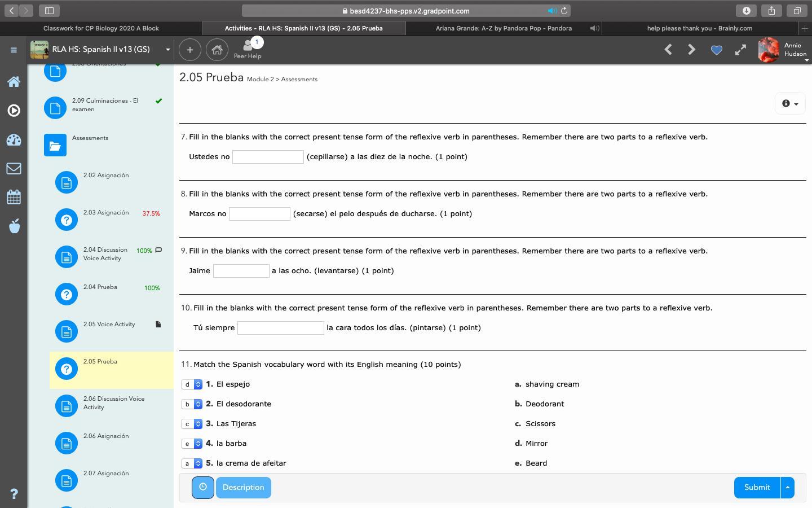Select 2.05 Prueba in sidebar
Viewport: 812px width, 508px height.
pos(112,370)
